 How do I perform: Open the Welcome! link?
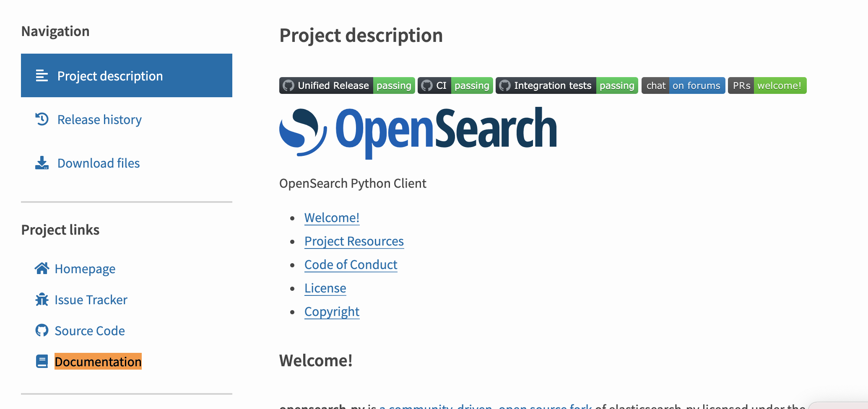332,217
